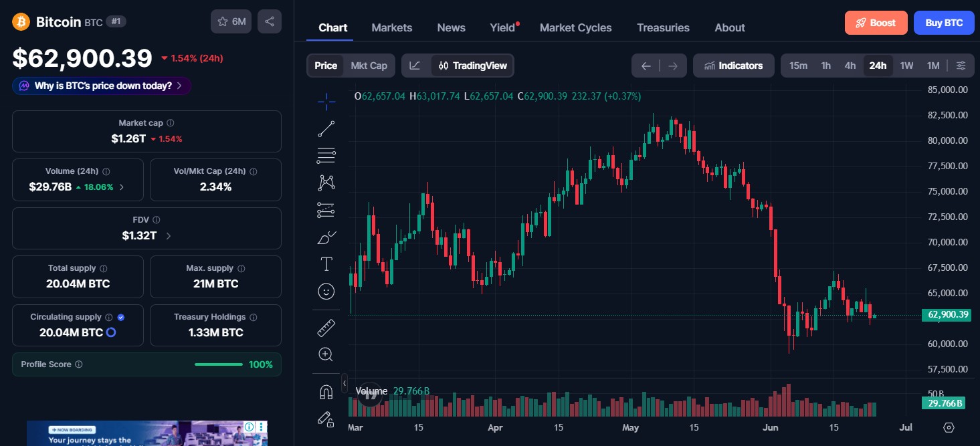Show FDV info icon
Screen dimensions: 980x446
157,219
